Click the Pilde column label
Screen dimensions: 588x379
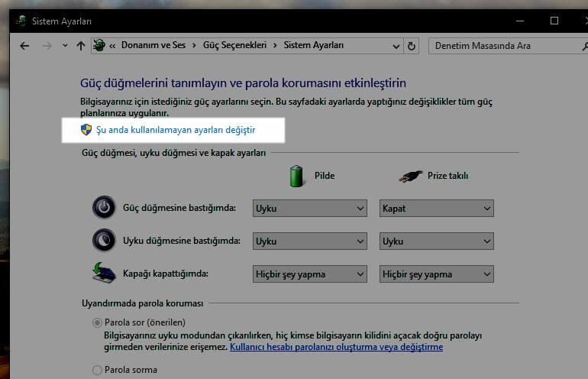pos(325,176)
